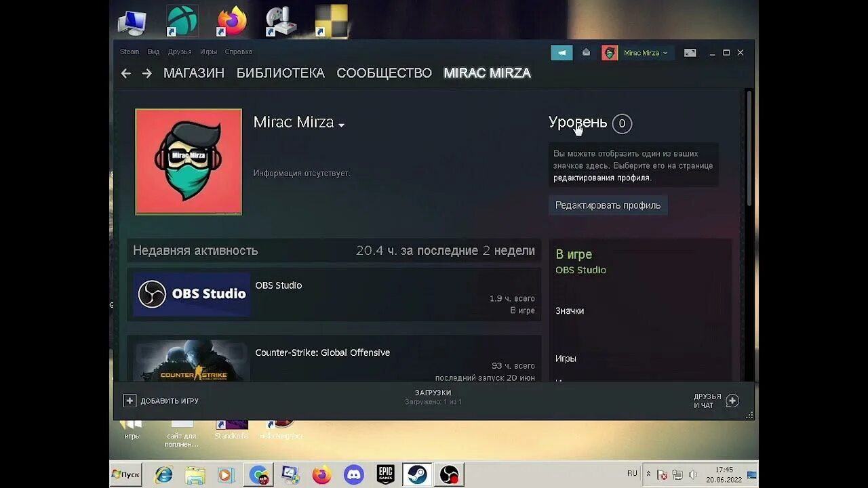The width and height of the screenshot is (868, 488).
Task: Click the Пуск start button
Action: tap(126, 474)
